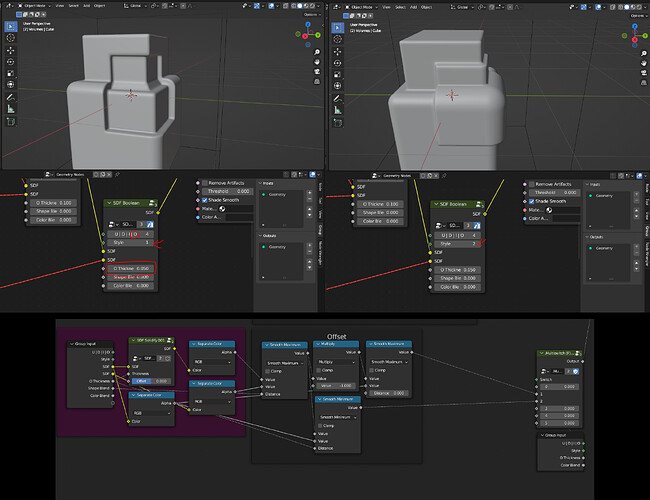650x500 pixels.
Task: Click the blue Z axis gizmo in left viewport
Action: coord(308,24)
